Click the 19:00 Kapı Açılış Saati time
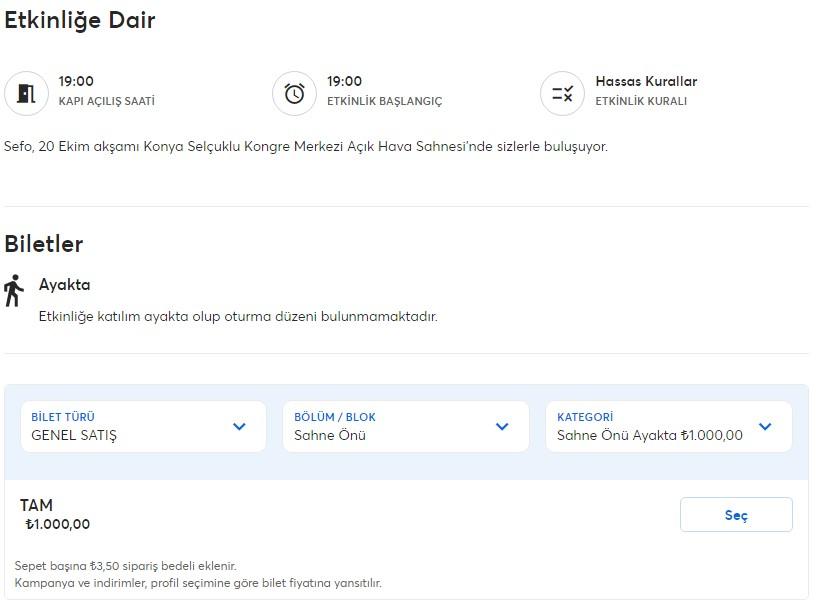839x615 pixels. (x=76, y=81)
